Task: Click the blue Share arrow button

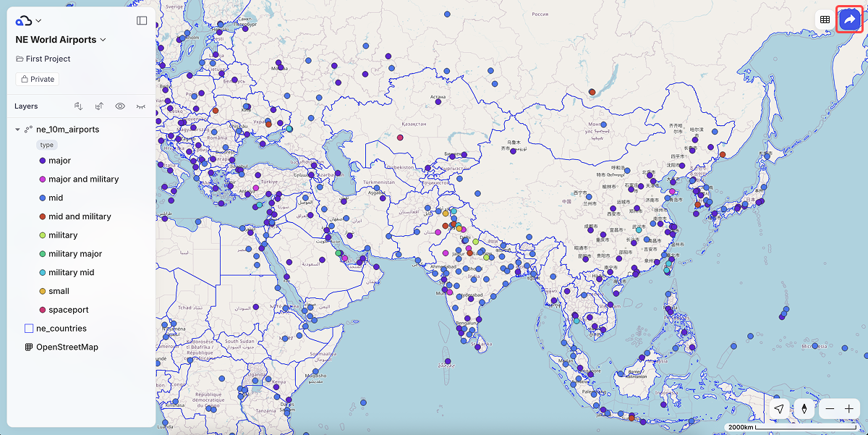Action: [x=850, y=20]
